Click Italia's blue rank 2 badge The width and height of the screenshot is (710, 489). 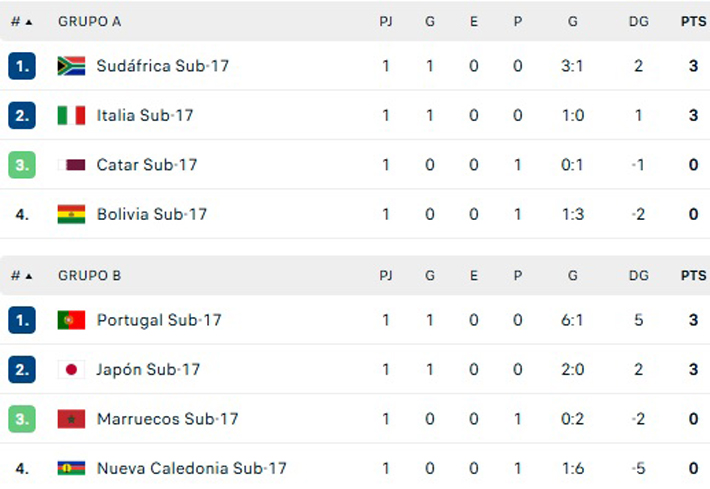[x=22, y=115]
